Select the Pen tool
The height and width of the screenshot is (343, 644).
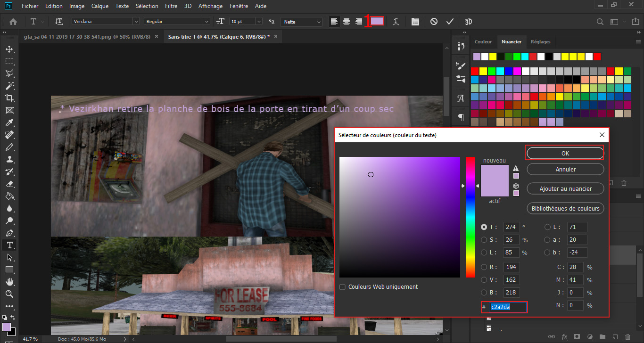point(9,233)
